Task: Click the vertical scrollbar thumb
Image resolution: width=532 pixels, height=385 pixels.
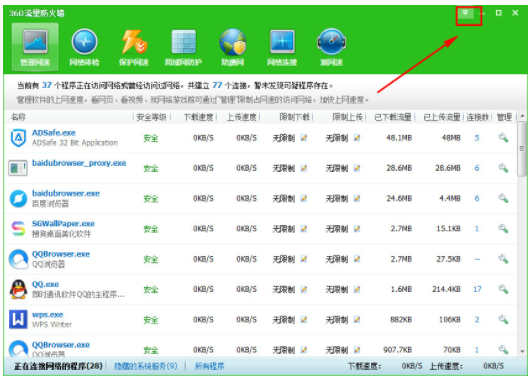Action: point(522,149)
